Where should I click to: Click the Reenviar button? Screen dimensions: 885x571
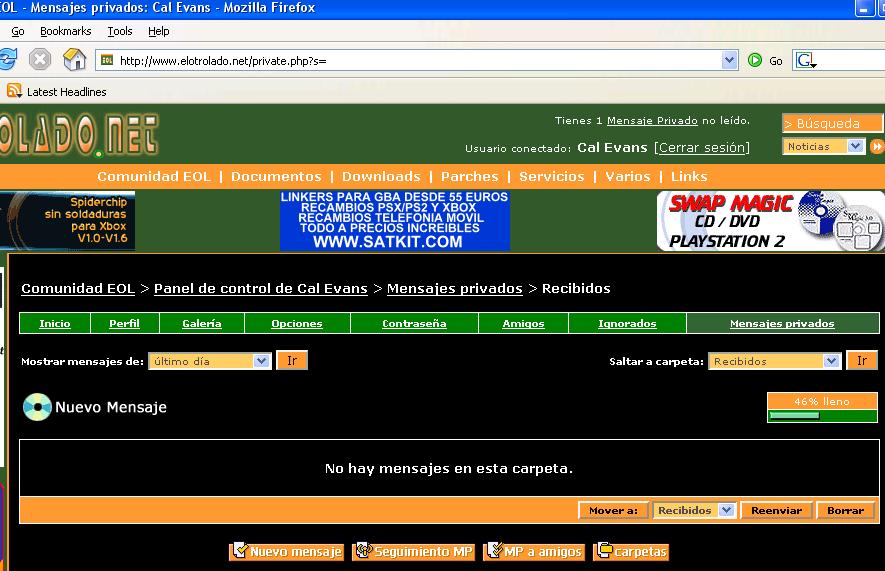click(777, 510)
